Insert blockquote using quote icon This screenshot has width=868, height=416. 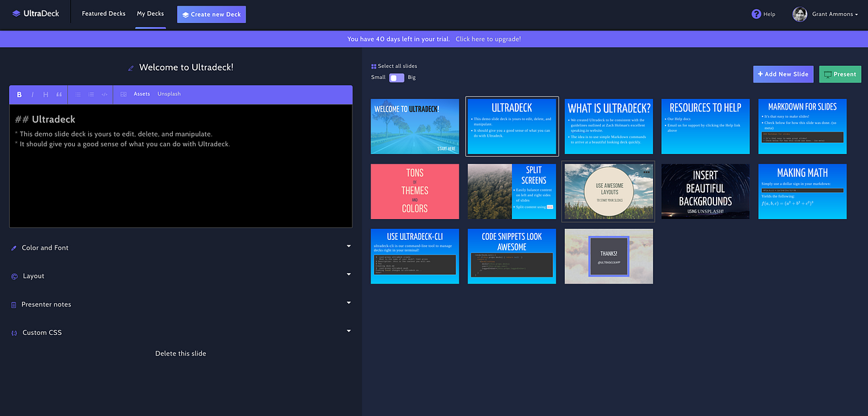(x=59, y=94)
